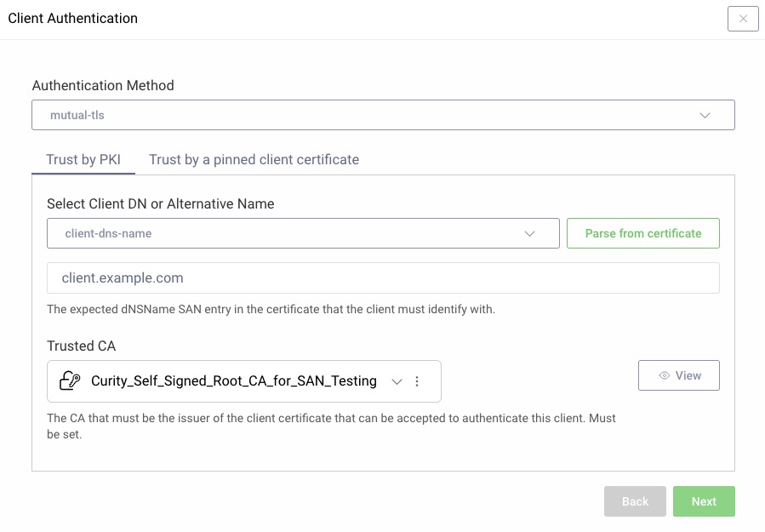Click the certificate key icon in Trusted CA field
This screenshot has width=765, height=532.
point(70,380)
